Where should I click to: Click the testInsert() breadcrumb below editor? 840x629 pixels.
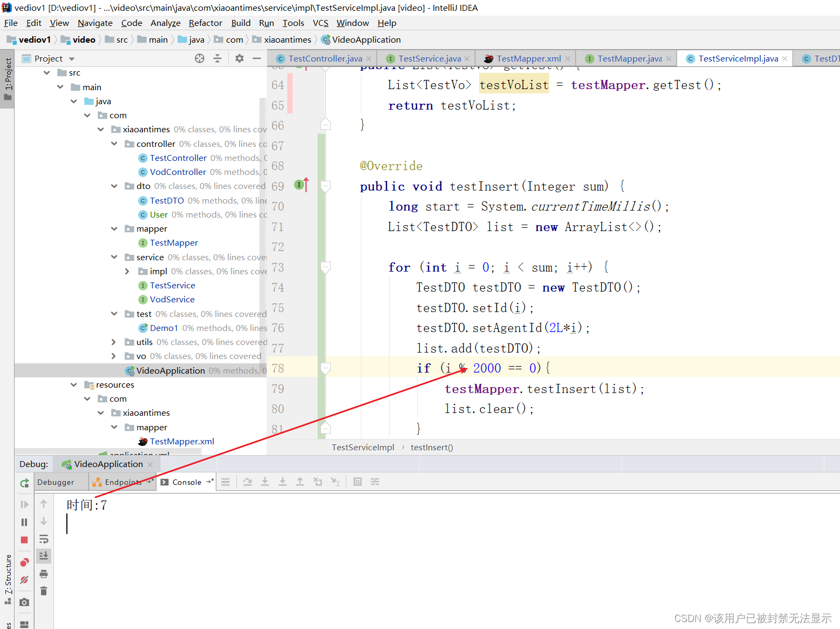[x=432, y=447]
